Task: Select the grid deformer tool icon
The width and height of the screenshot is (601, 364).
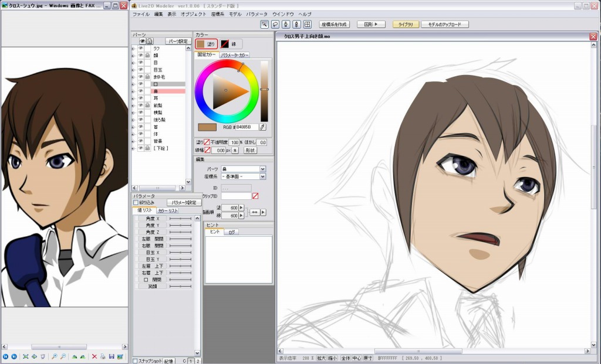Action: click(308, 24)
